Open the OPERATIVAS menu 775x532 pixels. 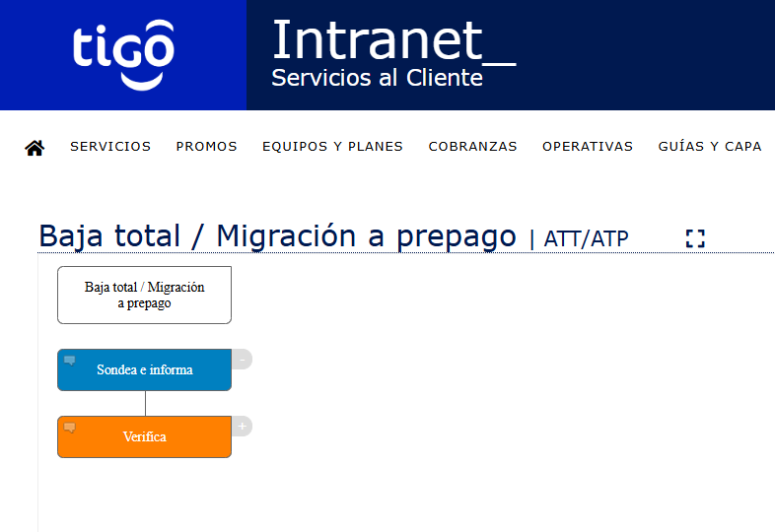pos(588,147)
